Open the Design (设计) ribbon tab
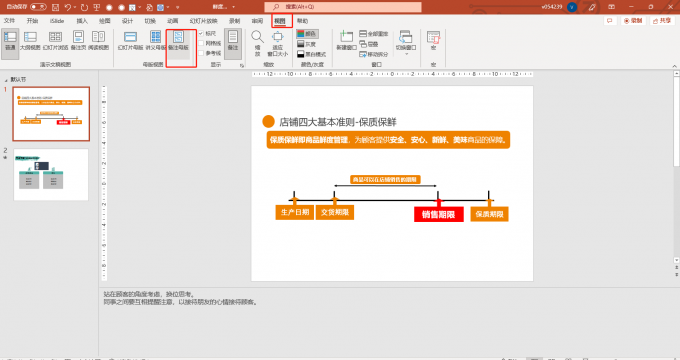 [128, 21]
